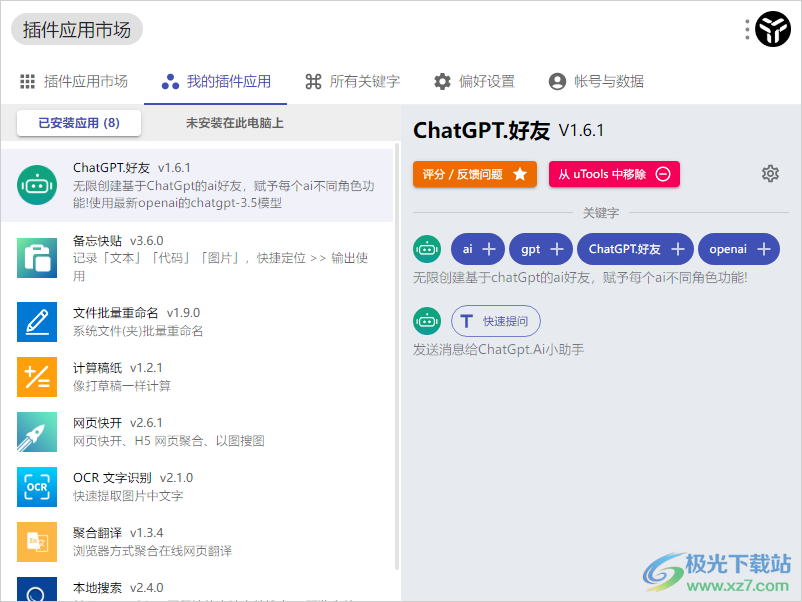Click the 评分 / 反馈问题 button

[x=475, y=174]
